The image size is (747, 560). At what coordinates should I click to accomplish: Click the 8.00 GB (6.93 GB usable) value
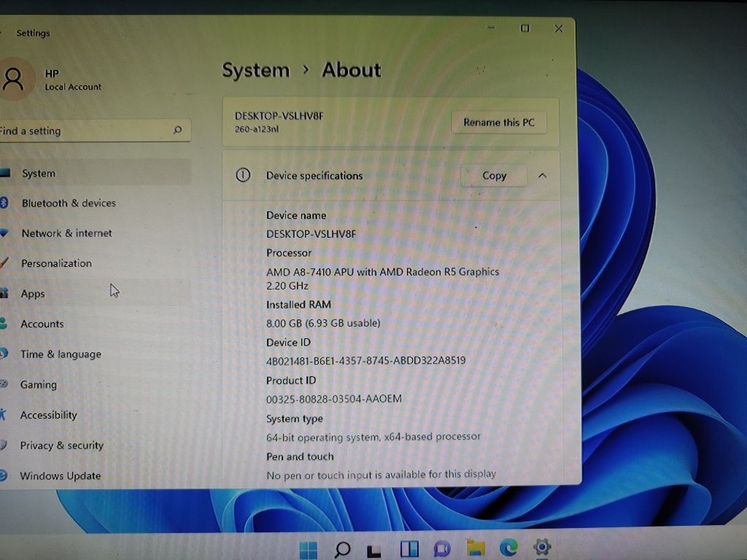tap(323, 323)
